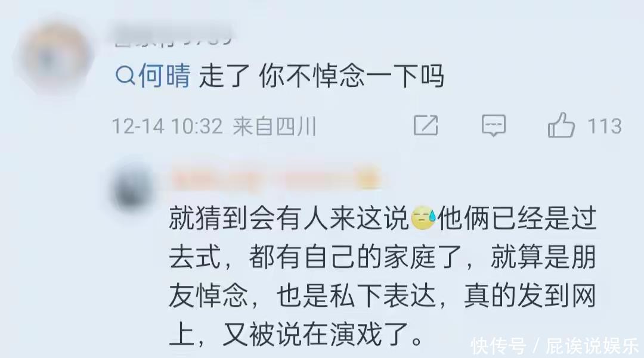Tap the repost arrow icon on the comment

pyautogui.click(x=426, y=125)
